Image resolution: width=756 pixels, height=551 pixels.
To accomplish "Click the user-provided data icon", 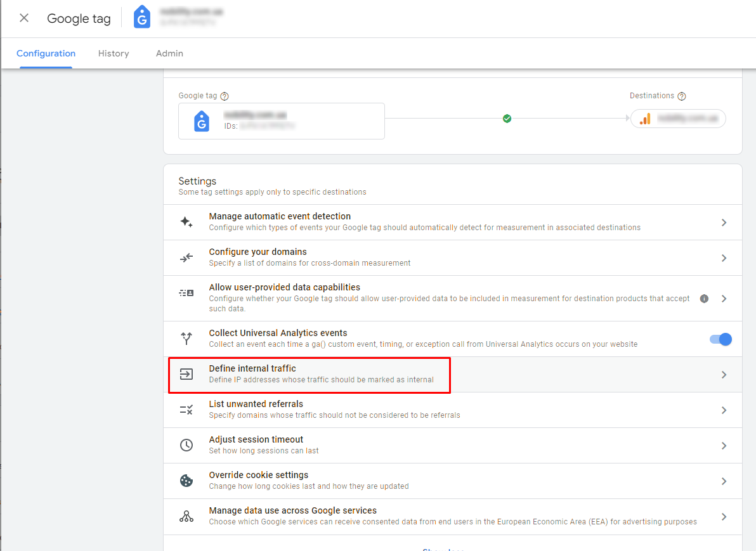I will [x=186, y=293].
